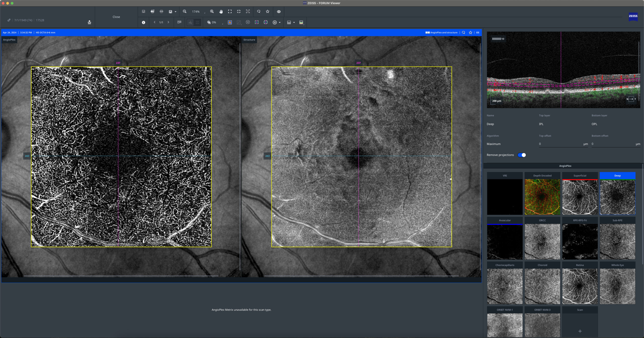Click the expand to fullscreen brackets icon
The width and height of the screenshot is (644, 338).
[230, 12]
